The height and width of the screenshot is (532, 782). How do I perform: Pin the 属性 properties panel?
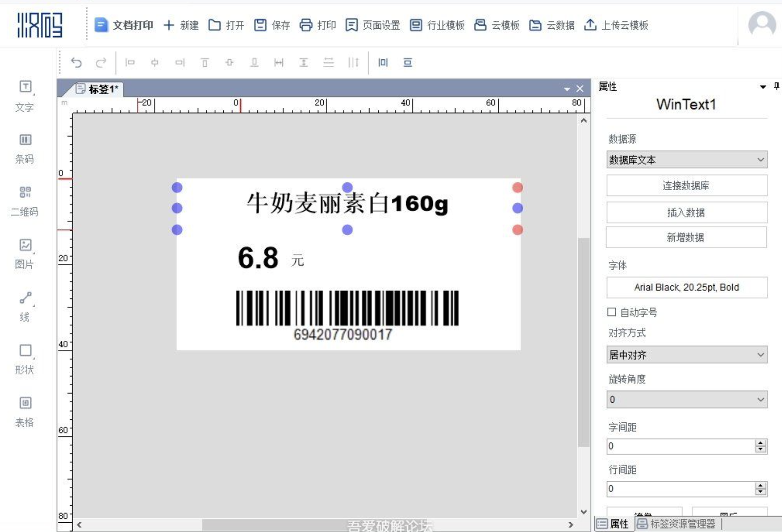[777, 87]
